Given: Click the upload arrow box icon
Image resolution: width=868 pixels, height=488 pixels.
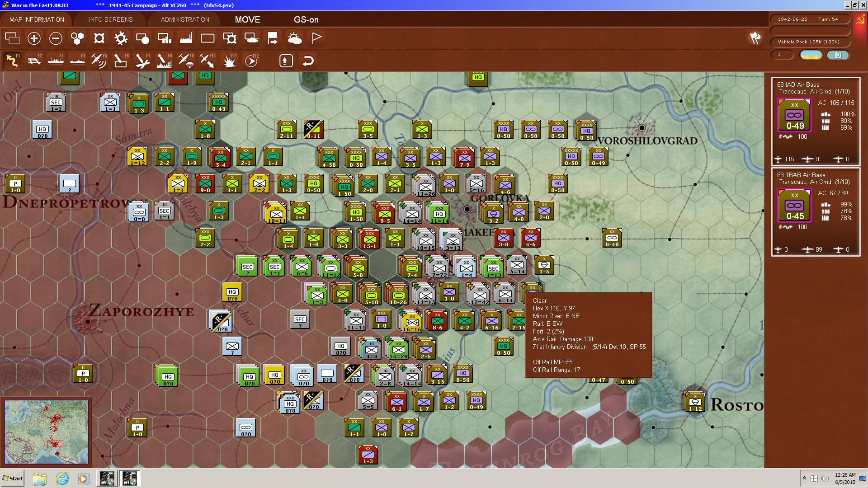Looking at the screenshot, I should [x=286, y=61].
